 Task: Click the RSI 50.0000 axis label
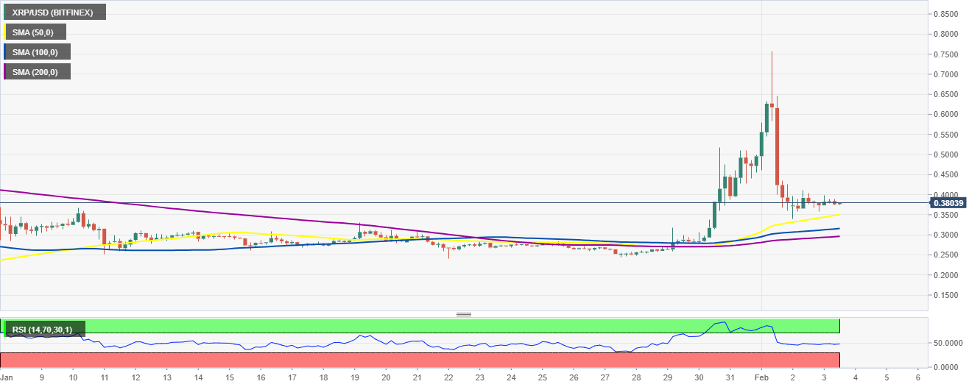coord(950,343)
